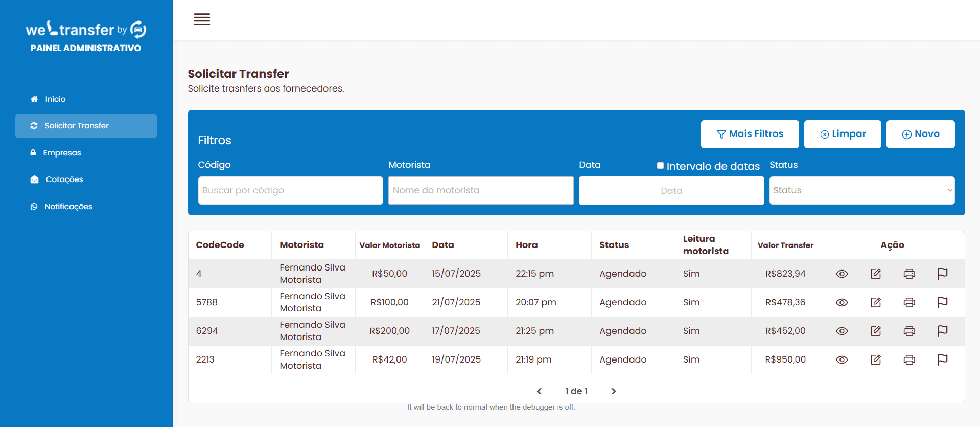Flag the transfer with code 2213
This screenshot has width=980, height=427.
(x=942, y=359)
